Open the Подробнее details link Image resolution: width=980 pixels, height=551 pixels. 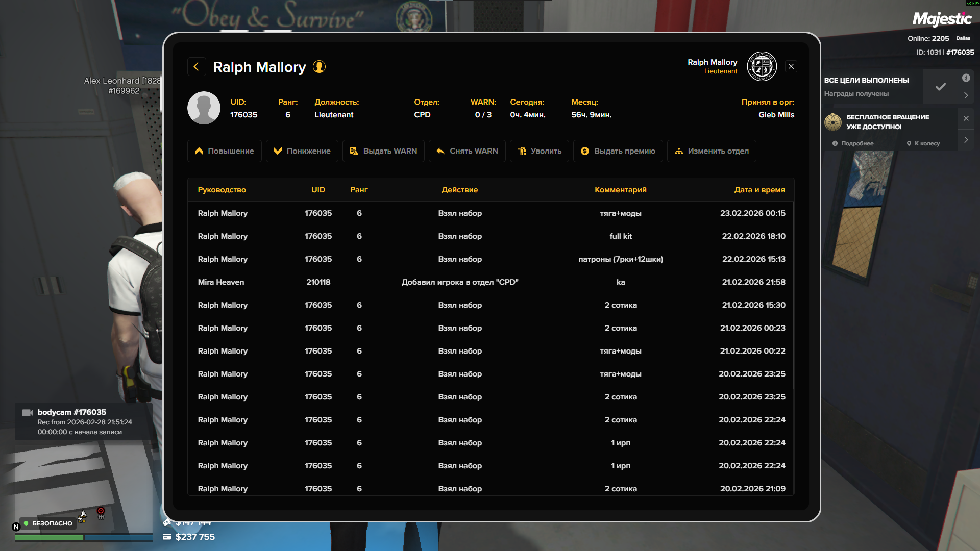click(853, 143)
